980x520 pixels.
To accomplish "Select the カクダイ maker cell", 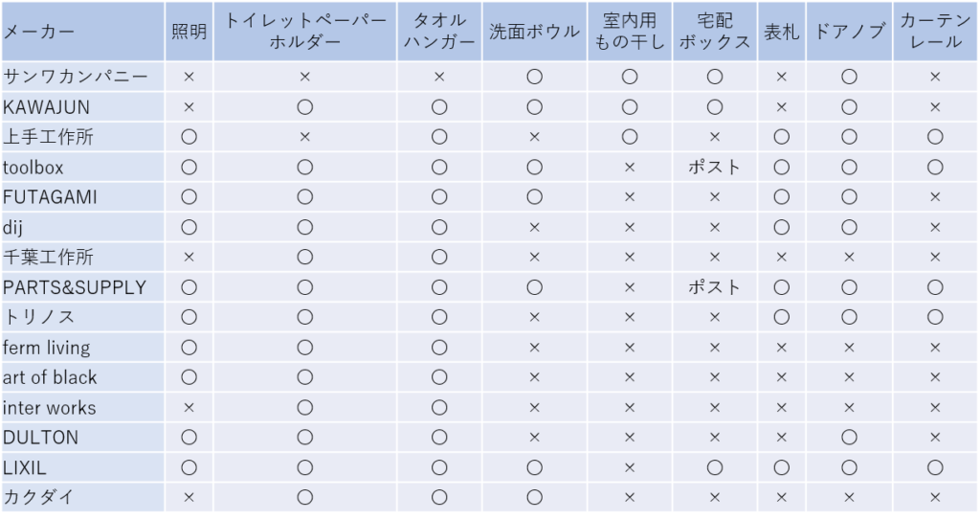I will pos(82,497).
